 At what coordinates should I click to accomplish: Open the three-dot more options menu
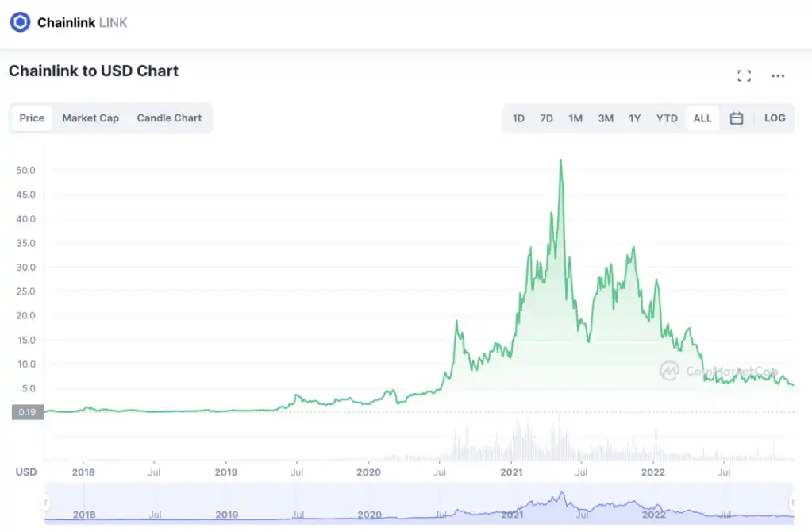[x=778, y=76]
